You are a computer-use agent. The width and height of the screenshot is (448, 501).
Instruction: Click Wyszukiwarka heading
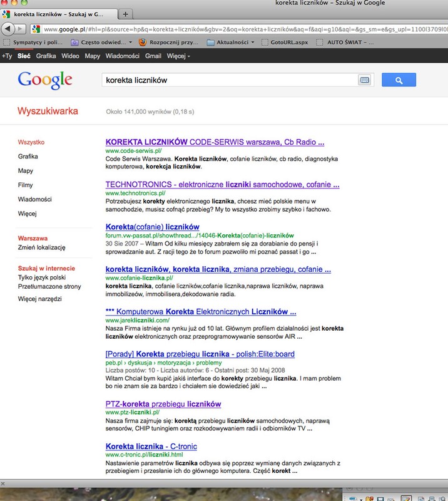(48, 111)
